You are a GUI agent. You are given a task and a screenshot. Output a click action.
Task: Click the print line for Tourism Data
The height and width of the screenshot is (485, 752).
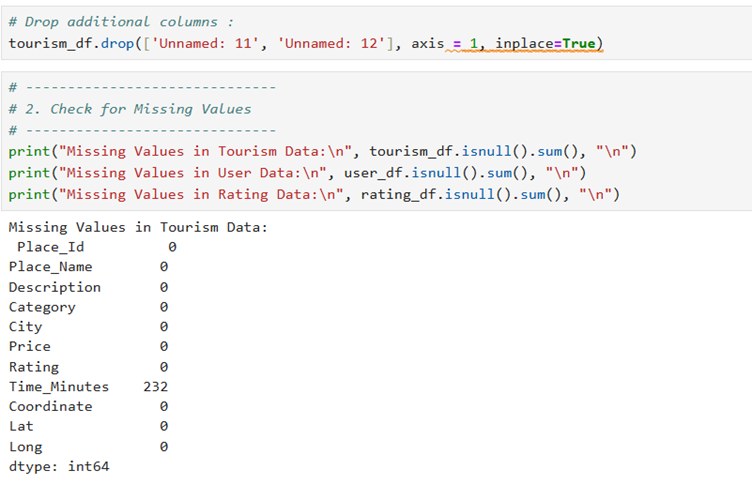322,151
